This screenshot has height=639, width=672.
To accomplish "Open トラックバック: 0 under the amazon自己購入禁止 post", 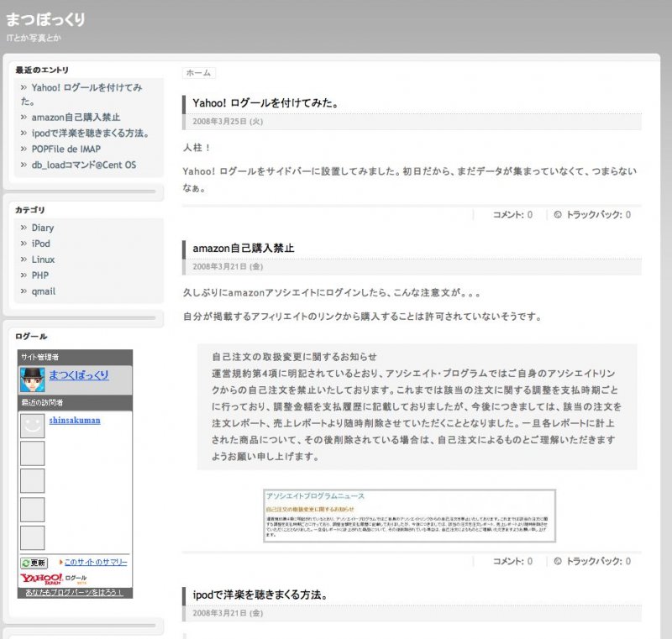I will (x=598, y=561).
